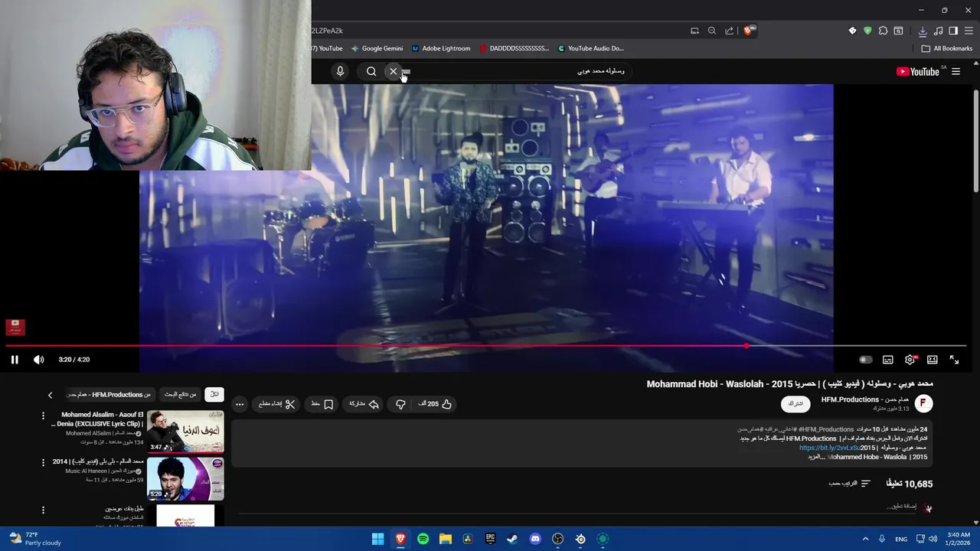Click the Brave Shields lion icon

pyautogui.click(x=748, y=31)
